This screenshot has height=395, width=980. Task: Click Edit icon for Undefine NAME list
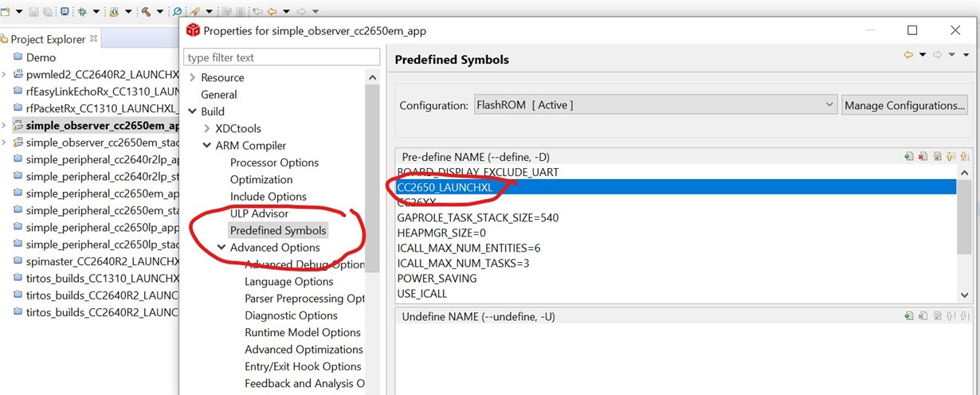[937, 316]
